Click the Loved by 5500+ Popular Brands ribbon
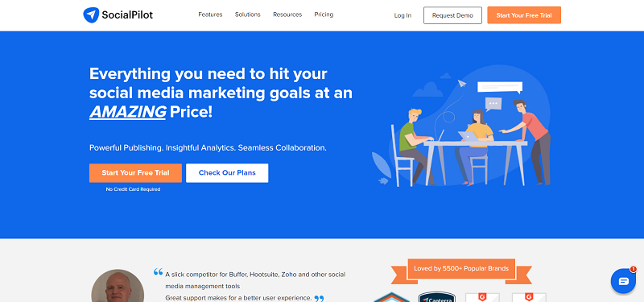644x302 pixels. click(x=461, y=269)
